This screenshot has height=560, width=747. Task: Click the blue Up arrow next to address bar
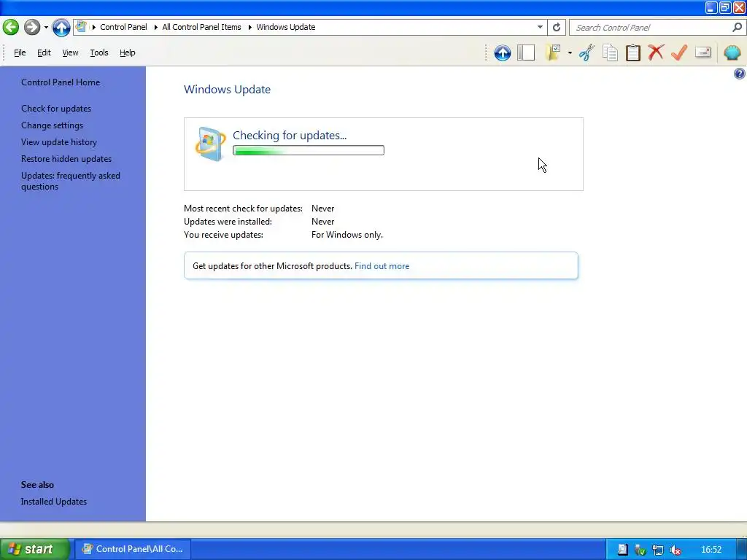pos(61,27)
